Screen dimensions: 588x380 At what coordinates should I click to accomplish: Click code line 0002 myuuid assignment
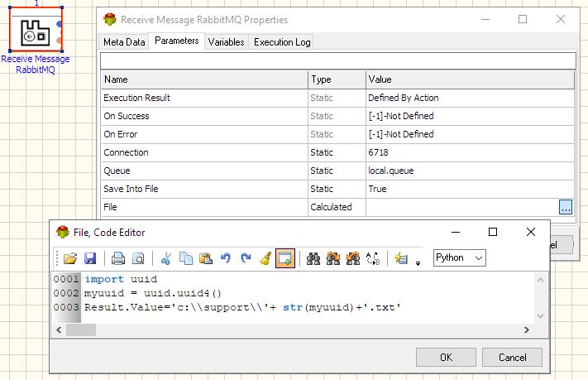[153, 293]
